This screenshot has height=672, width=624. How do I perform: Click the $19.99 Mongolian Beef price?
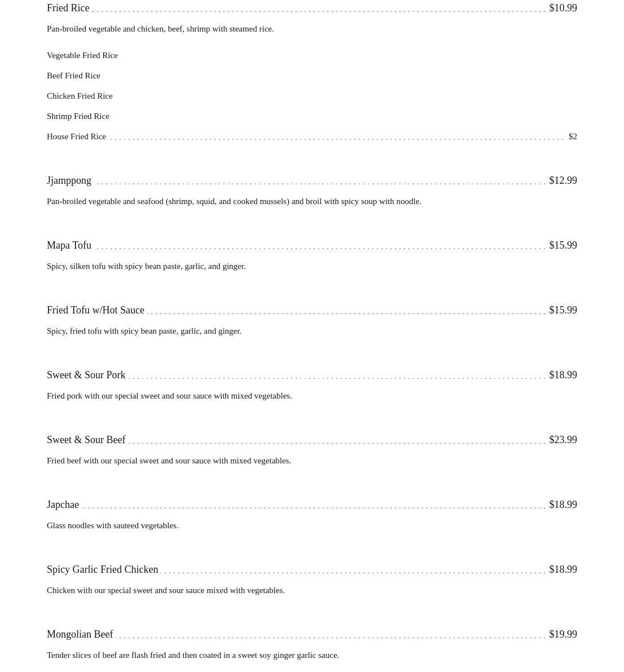[563, 634]
